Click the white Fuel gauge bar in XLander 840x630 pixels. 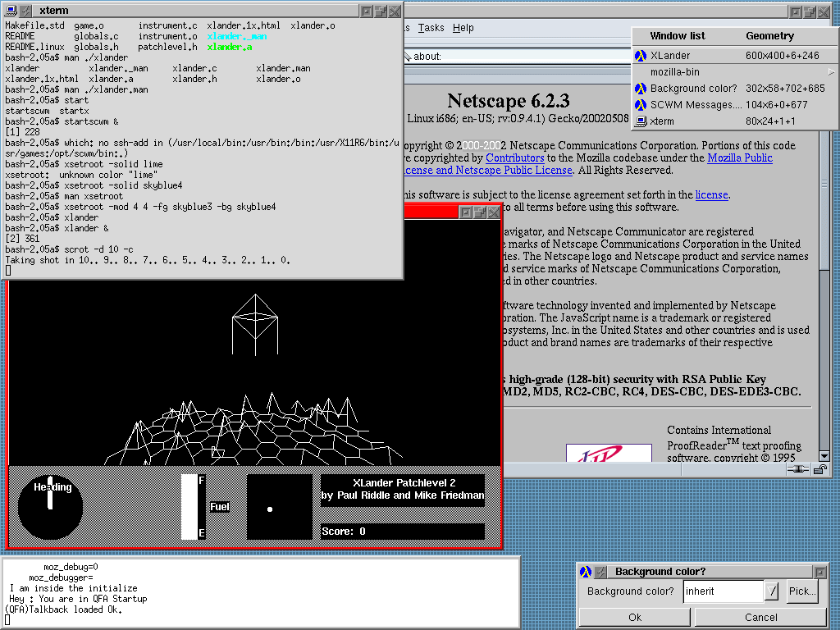[189, 507]
